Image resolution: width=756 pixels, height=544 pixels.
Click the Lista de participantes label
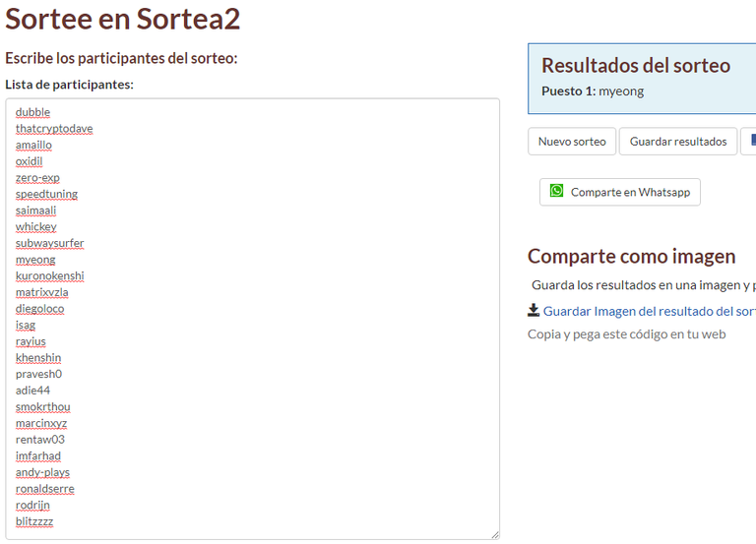[70, 85]
